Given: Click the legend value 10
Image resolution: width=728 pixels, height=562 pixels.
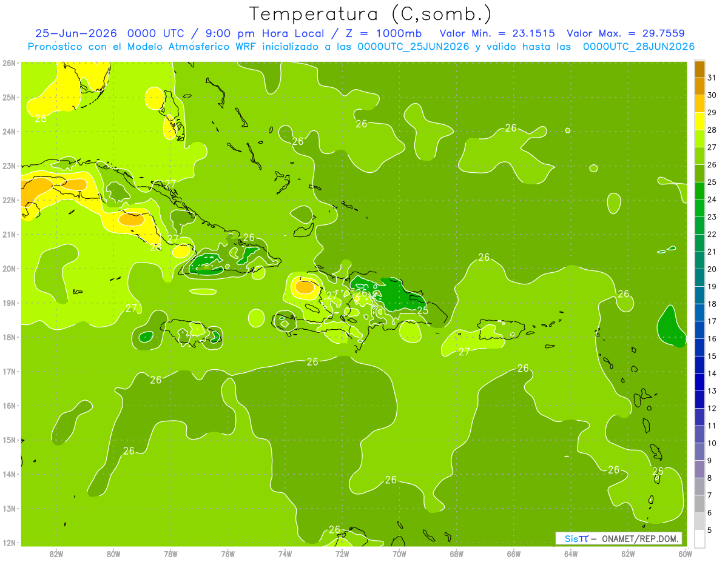Looking at the screenshot, I should tap(712, 443).
